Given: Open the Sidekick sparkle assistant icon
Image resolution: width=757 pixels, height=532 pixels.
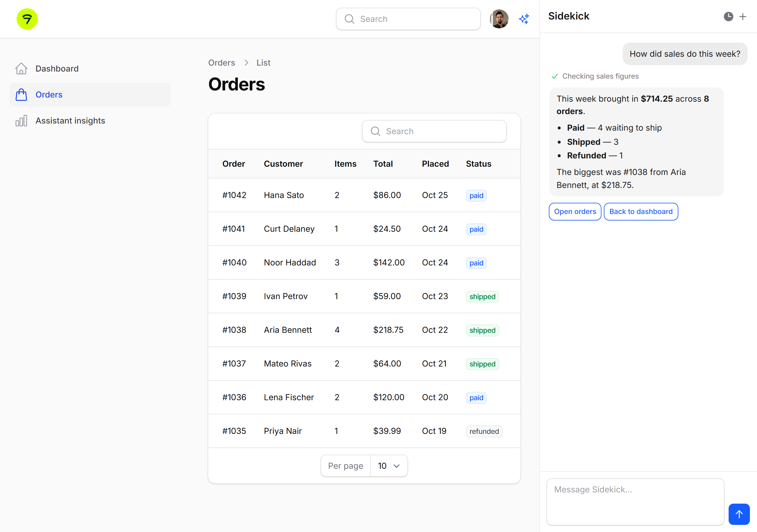Looking at the screenshot, I should pos(524,19).
